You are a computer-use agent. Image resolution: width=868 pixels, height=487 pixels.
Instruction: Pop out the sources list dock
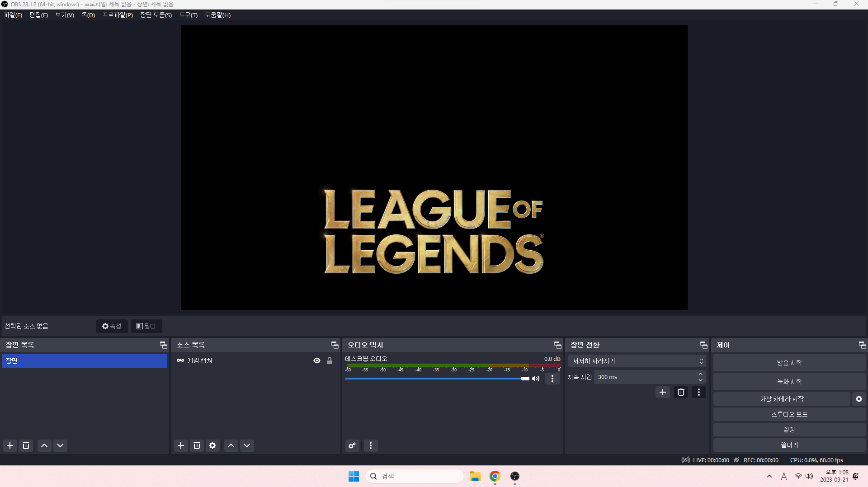335,345
